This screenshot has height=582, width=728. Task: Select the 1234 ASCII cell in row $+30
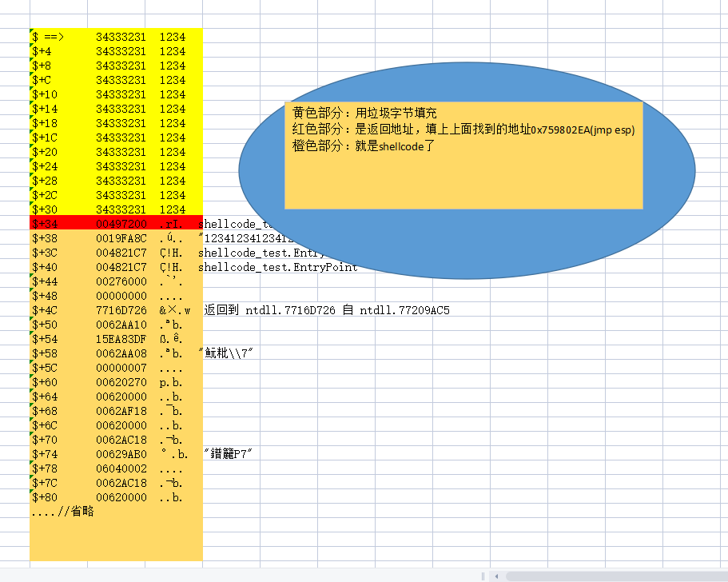point(173,209)
